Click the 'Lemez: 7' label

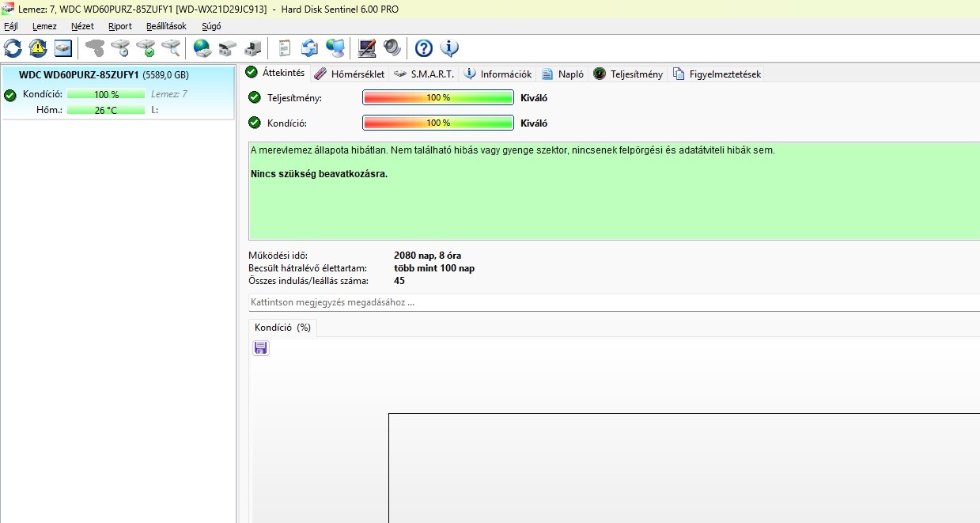[x=169, y=94]
